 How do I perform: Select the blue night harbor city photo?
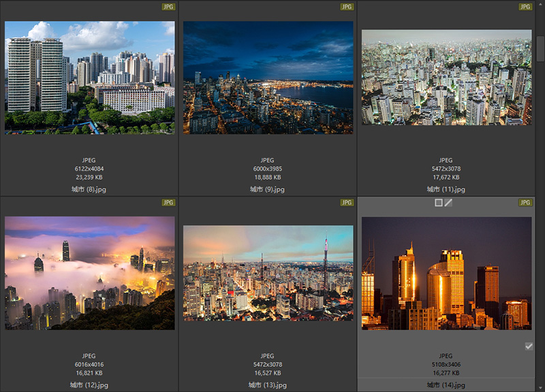pos(268,77)
